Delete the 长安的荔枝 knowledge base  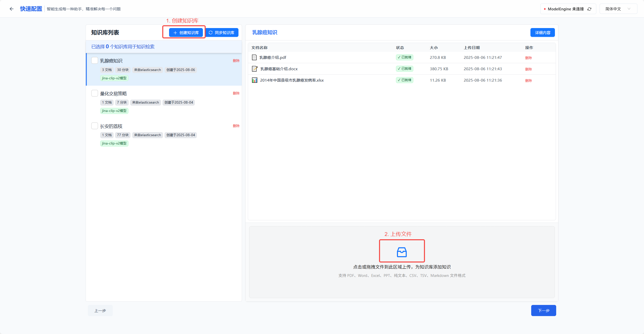click(x=236, y=126)
